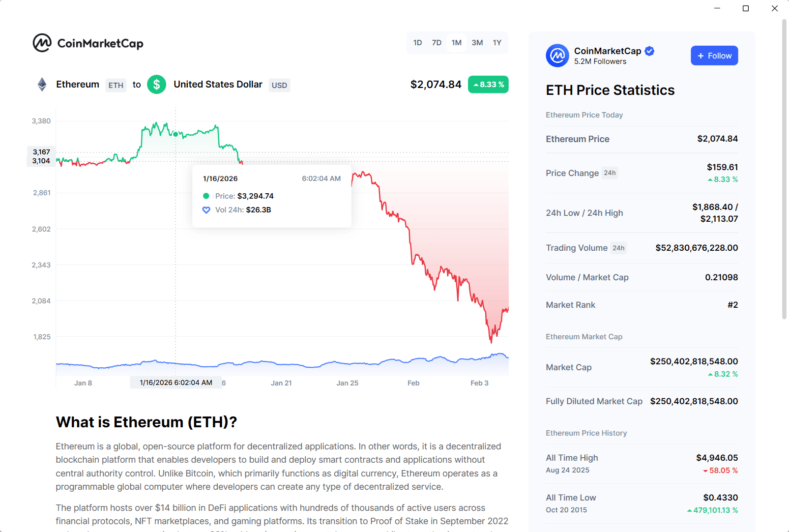Follow the CoinMarketCap account

pos(714,56)
